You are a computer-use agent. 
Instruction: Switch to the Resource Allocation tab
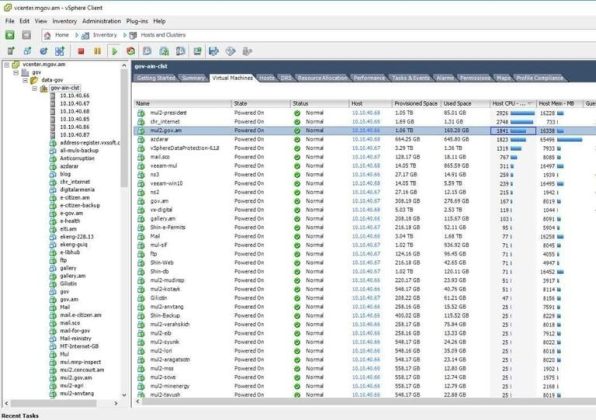tap(322, 78)
